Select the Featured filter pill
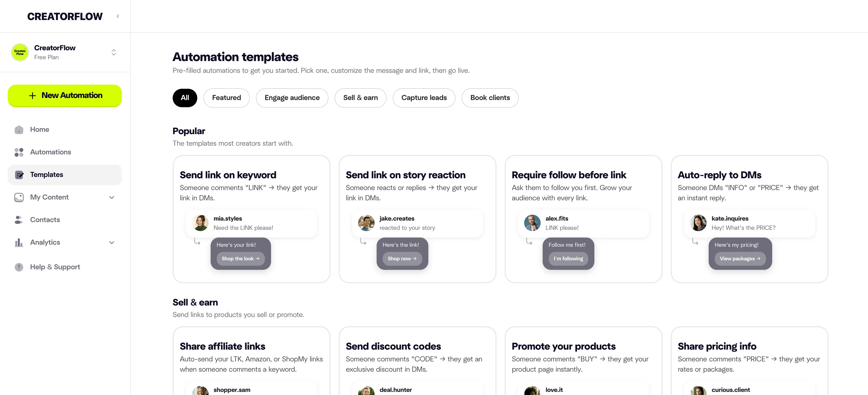 226,98
